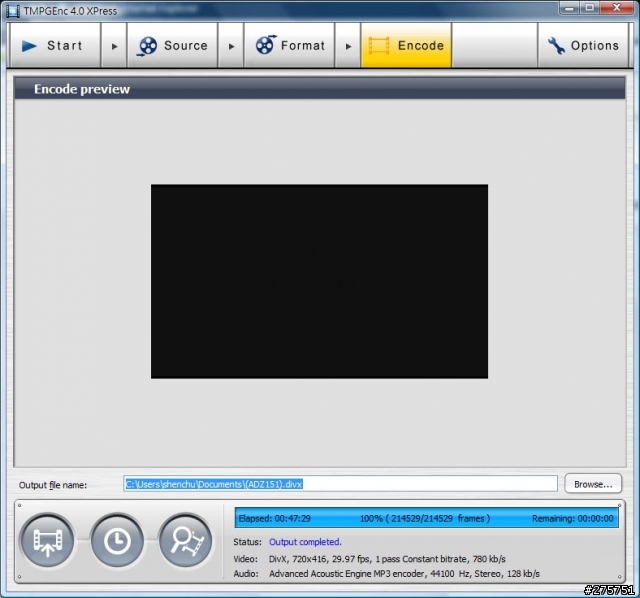Image resolution: width=640 pixels, height=598 pixels.
Task: Start encoding with the film upload button
Action: point(48,540)
